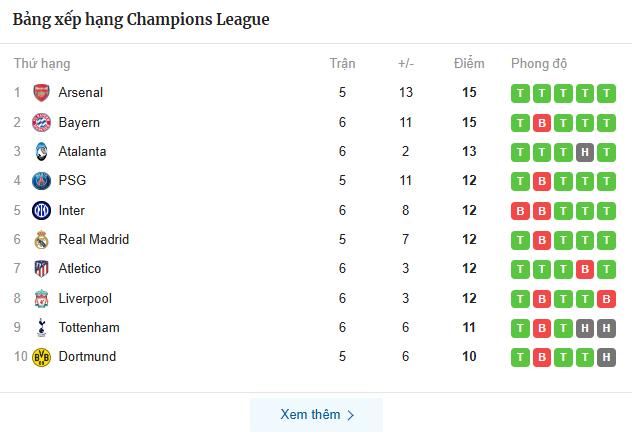Click the Dortmund BVB logo
The height and width of the screenshot is (436, 632).
pyautogui.click(x=41, y=357)
